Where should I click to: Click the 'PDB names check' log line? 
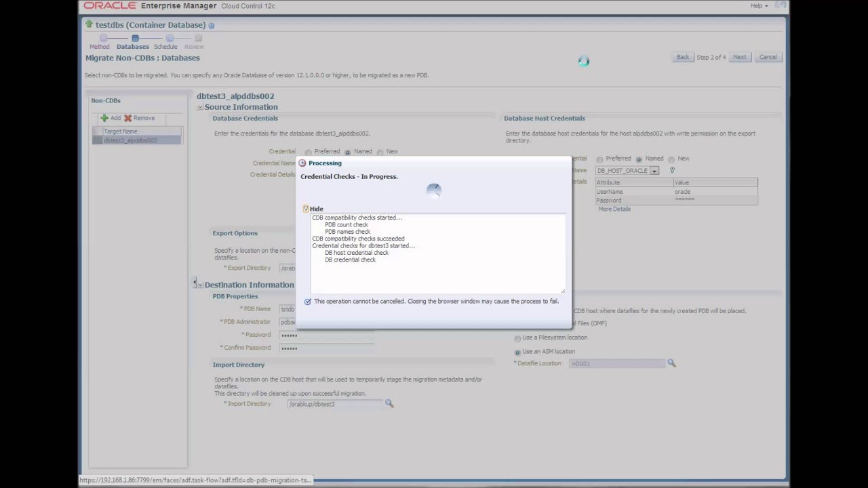347,232
